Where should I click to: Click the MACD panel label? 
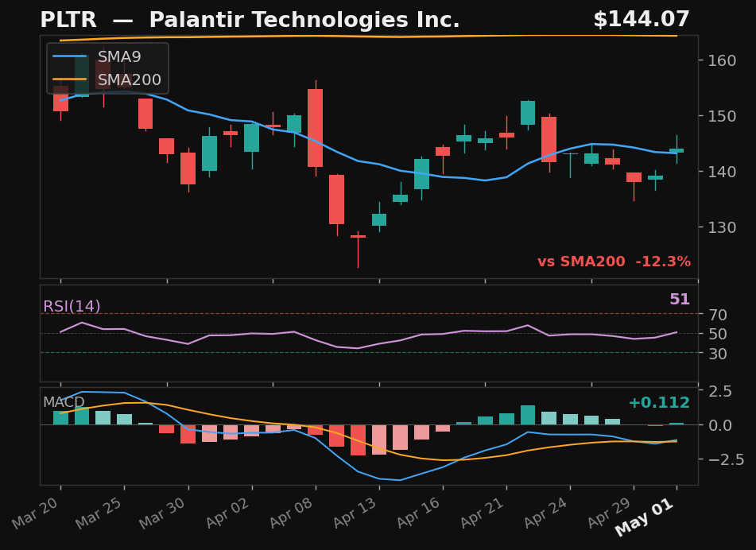[x=64, y=402]
